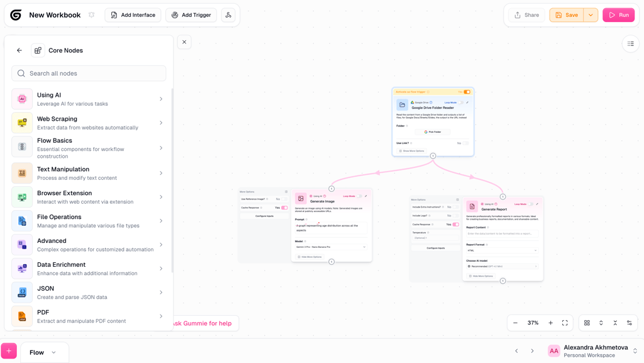Viewport: 644px width, 363px height.
Task: Fit canvas to view icon
Action: tap(565, 323)
